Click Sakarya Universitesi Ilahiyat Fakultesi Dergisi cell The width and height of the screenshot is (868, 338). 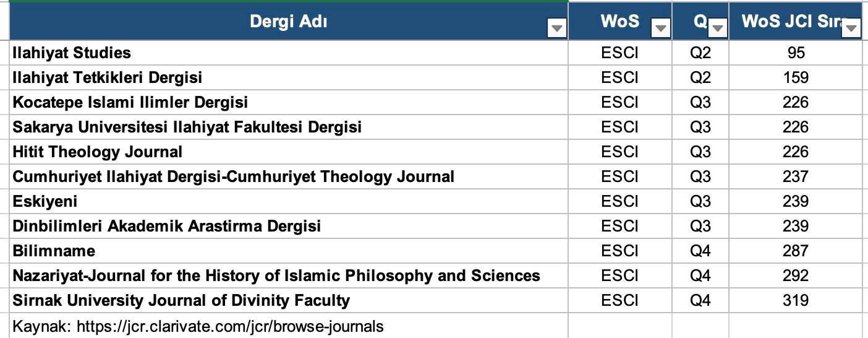pyautogui.click(x=187, y=127)
